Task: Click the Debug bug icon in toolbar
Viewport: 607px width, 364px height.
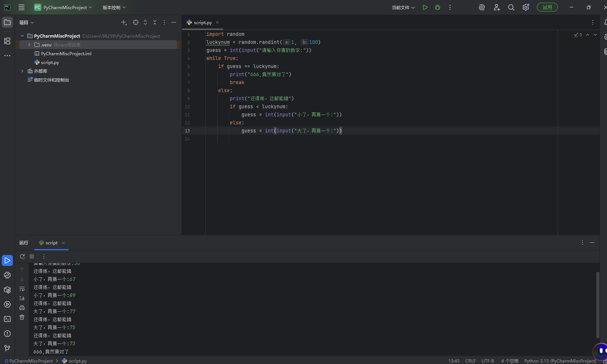Action: (x=438, y=7)
